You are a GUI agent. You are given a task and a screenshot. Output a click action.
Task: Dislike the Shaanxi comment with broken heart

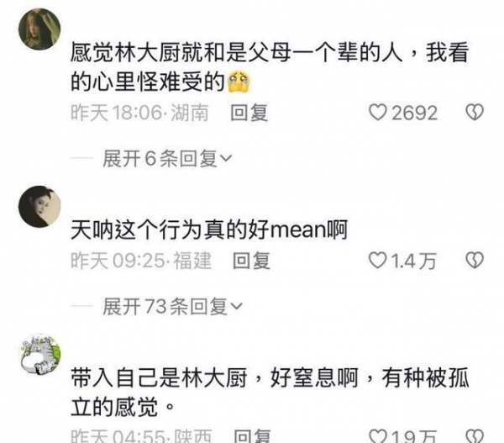coord(475,436)
